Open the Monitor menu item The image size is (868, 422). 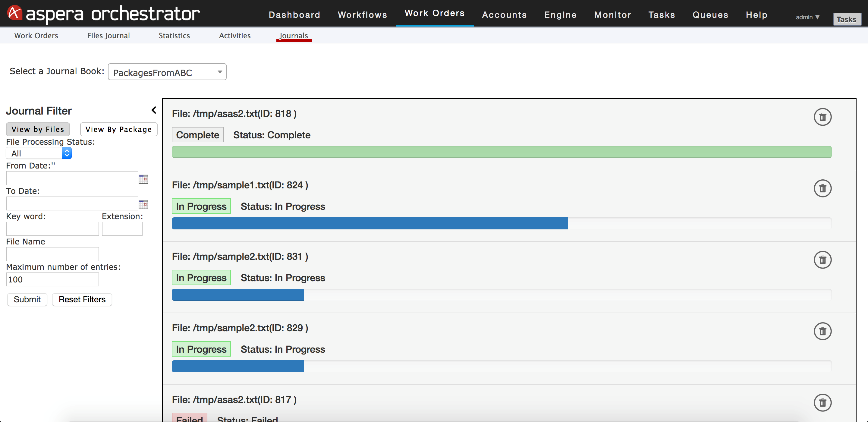pos(613,15)
